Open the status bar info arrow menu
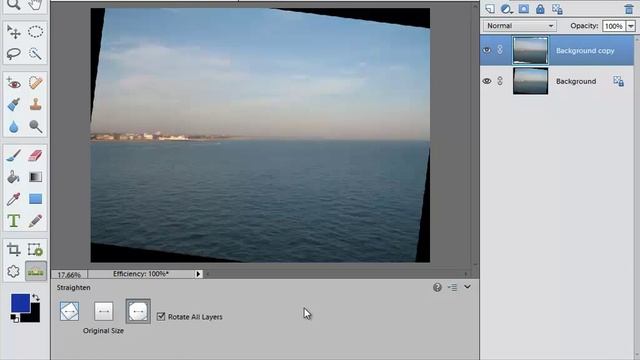640x360 pixels. pos(198,274)
